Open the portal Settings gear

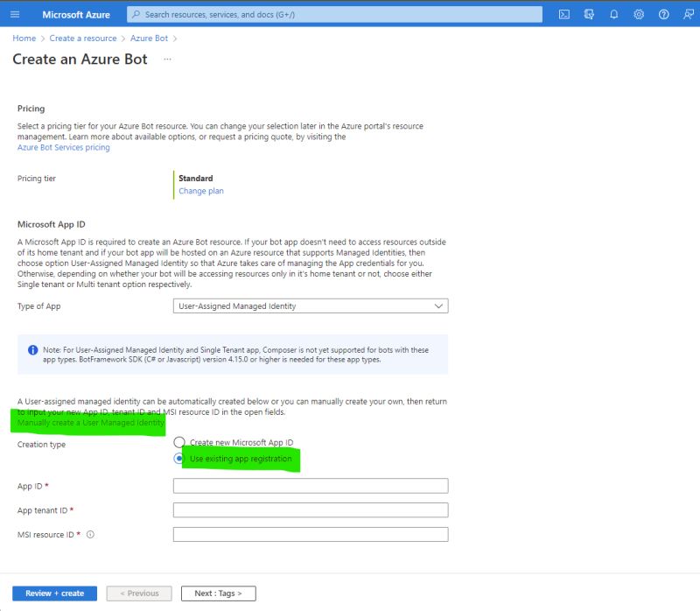pyautogui.click(x=640, y=14)
